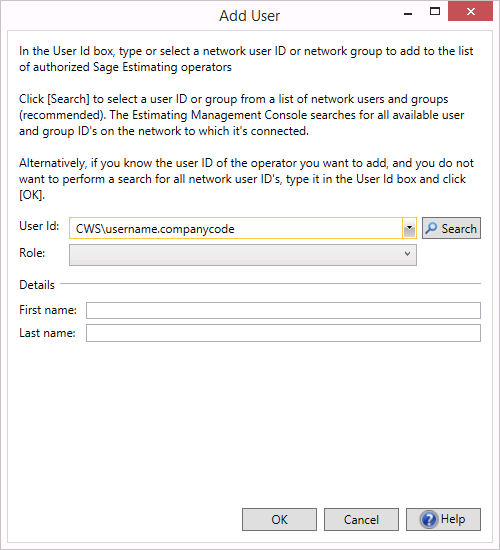Expand the User Id combo box arrow

coord(409,228)
